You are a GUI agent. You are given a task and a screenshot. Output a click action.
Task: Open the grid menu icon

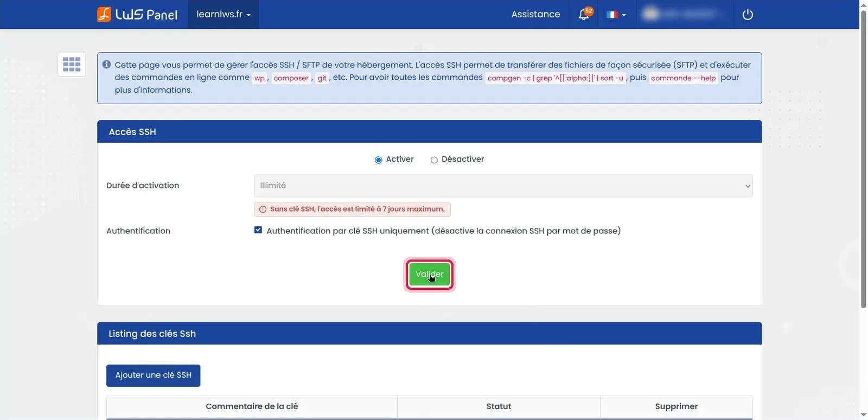[72, 64]
